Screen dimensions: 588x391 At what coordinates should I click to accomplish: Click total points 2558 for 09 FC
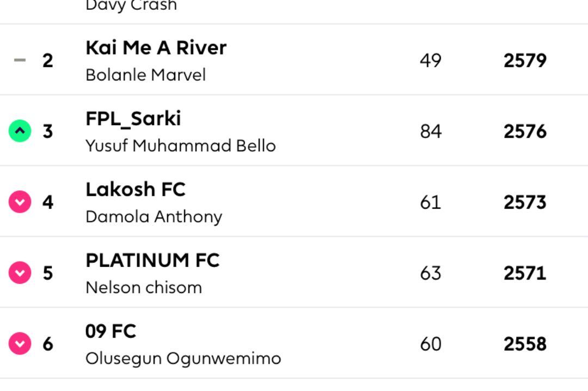point(525,344)
